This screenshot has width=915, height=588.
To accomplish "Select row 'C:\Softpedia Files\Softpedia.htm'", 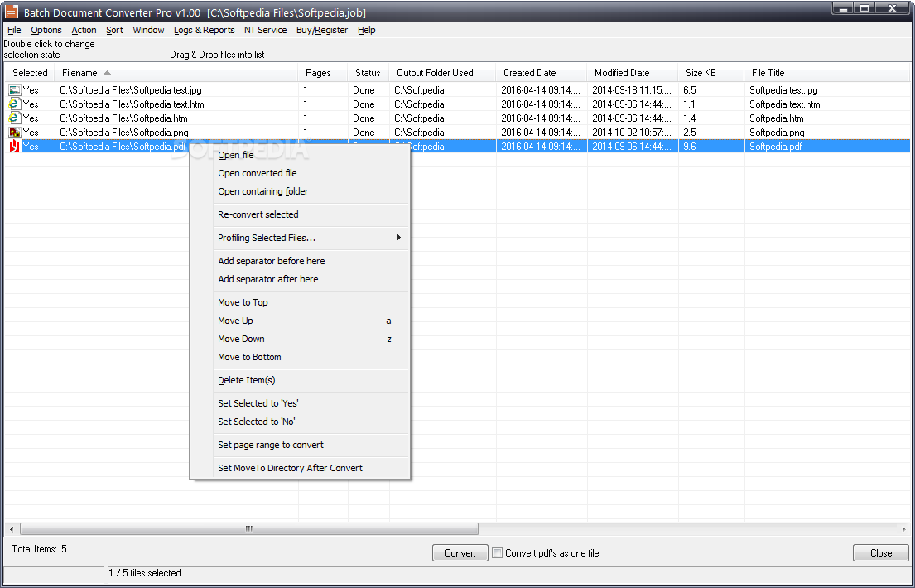I will [x=457, y=118].
